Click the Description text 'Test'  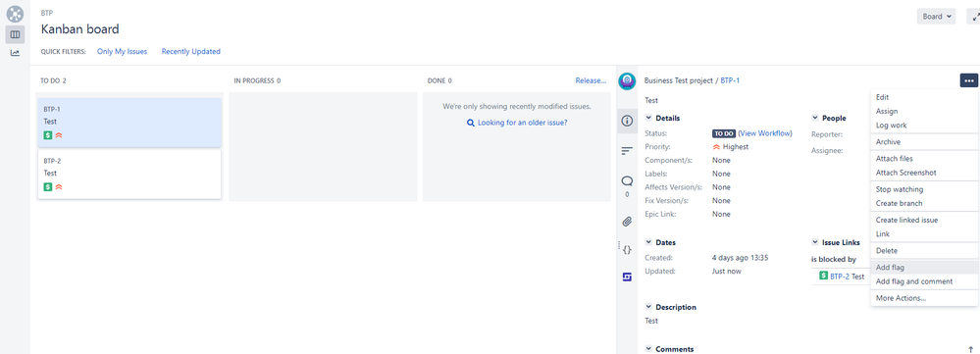pos(651,321)
